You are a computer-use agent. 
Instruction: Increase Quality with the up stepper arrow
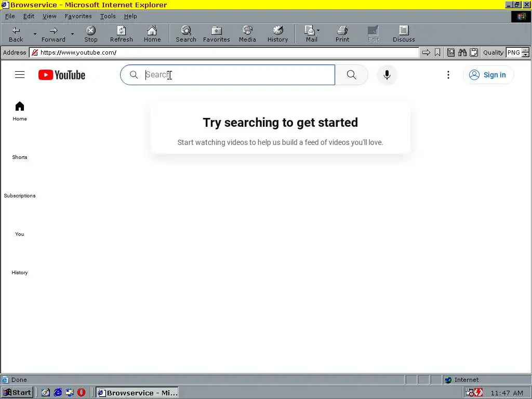526,50
